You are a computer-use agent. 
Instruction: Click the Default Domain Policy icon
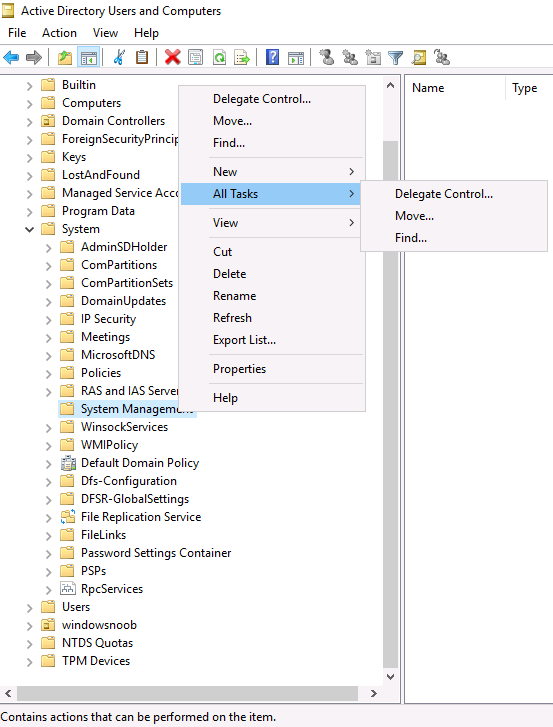[x=68, y=463]
